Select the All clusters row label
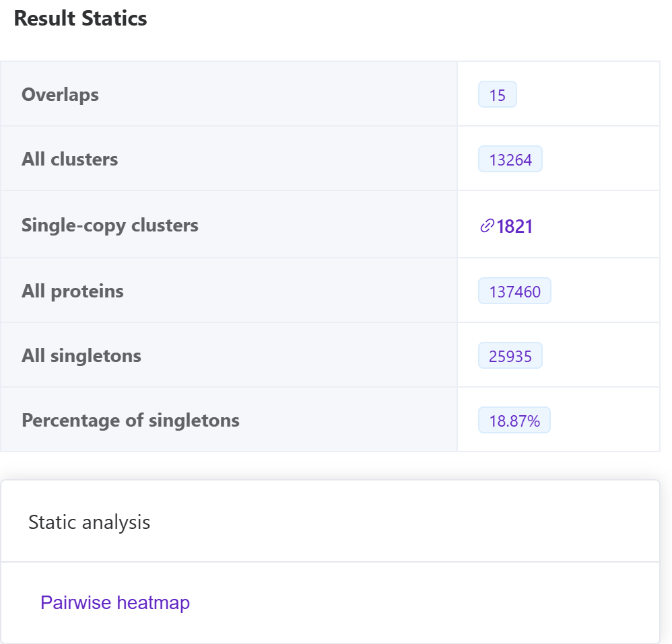The height and width of the screenshot is (644, 672). [69, 159]
